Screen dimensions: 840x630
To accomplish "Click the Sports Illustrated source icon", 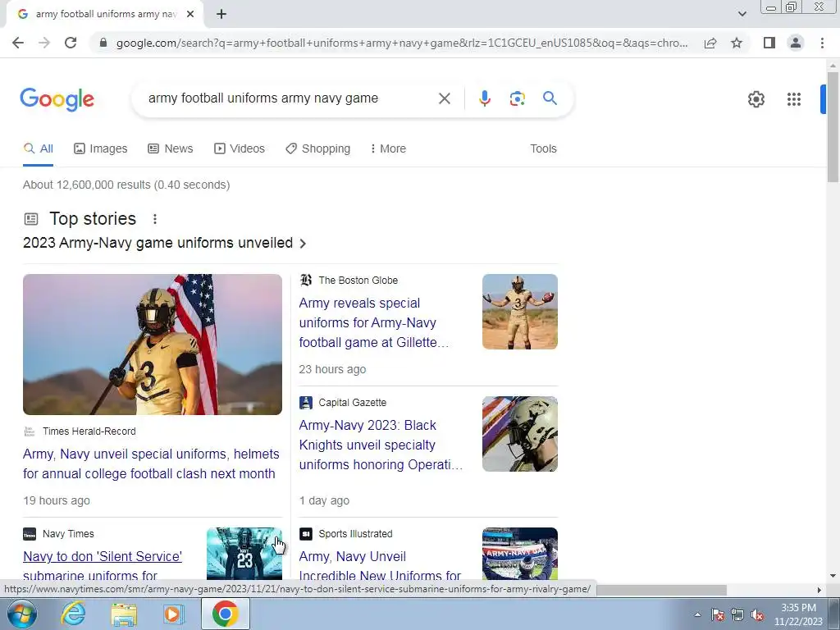I will tap(306, 534).
